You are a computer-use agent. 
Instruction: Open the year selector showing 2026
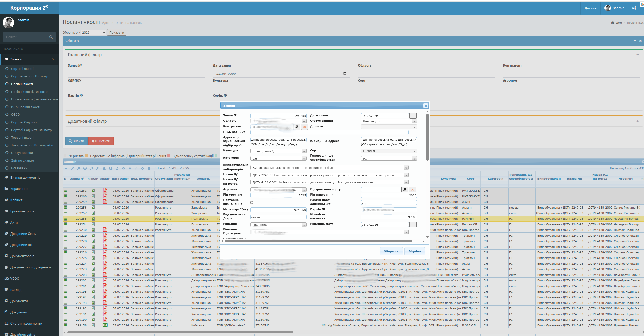pyautogui.click(x=94, y=32)
